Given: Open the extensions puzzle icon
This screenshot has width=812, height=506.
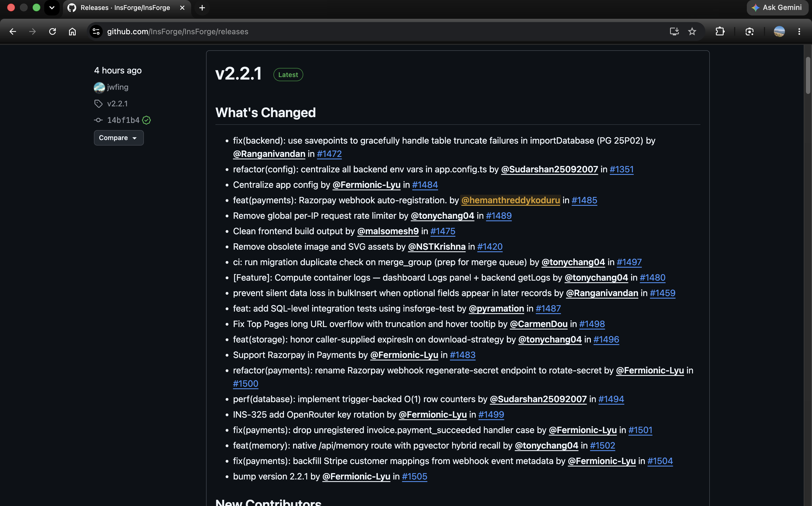Looking at the screenshot, I should (x=720, y=31).
